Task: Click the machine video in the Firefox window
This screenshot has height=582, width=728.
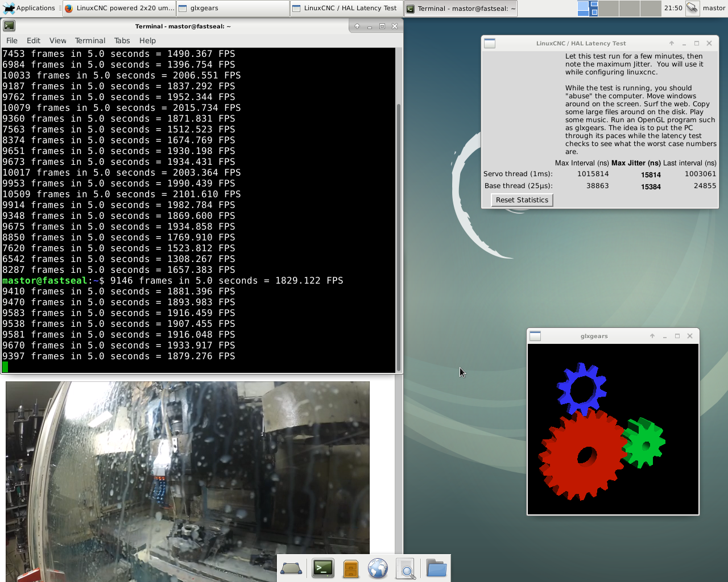Action: pyautogui.click(x=188, y=480)
